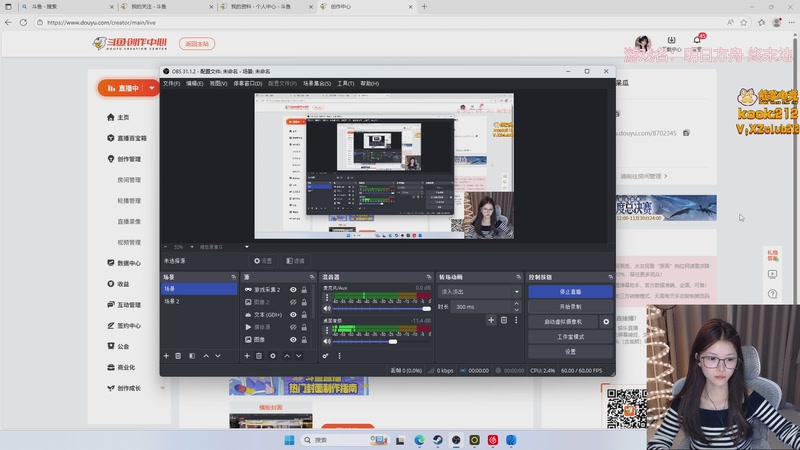Switch to 我的关注 browser tab

point(166,7)
